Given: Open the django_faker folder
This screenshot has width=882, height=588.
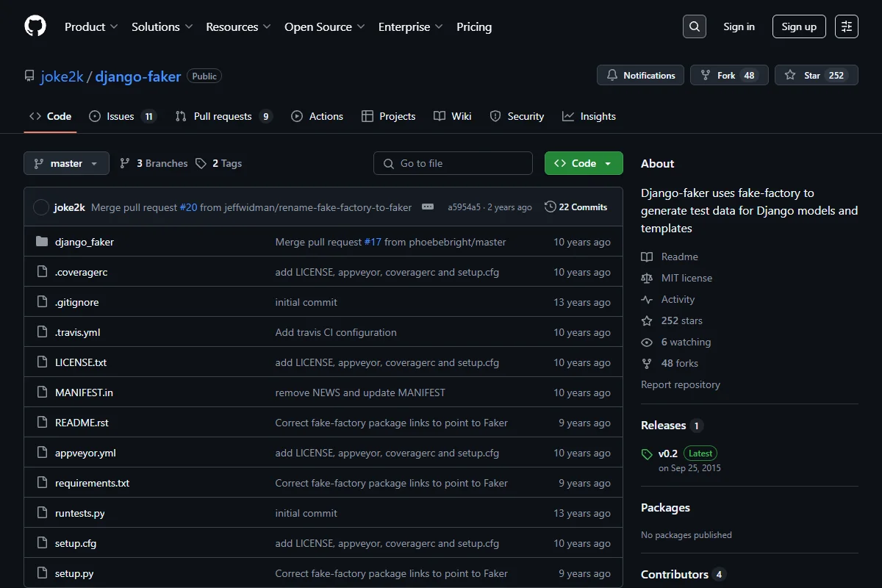Looking at the screenshot, I should [x=85, y=242].
